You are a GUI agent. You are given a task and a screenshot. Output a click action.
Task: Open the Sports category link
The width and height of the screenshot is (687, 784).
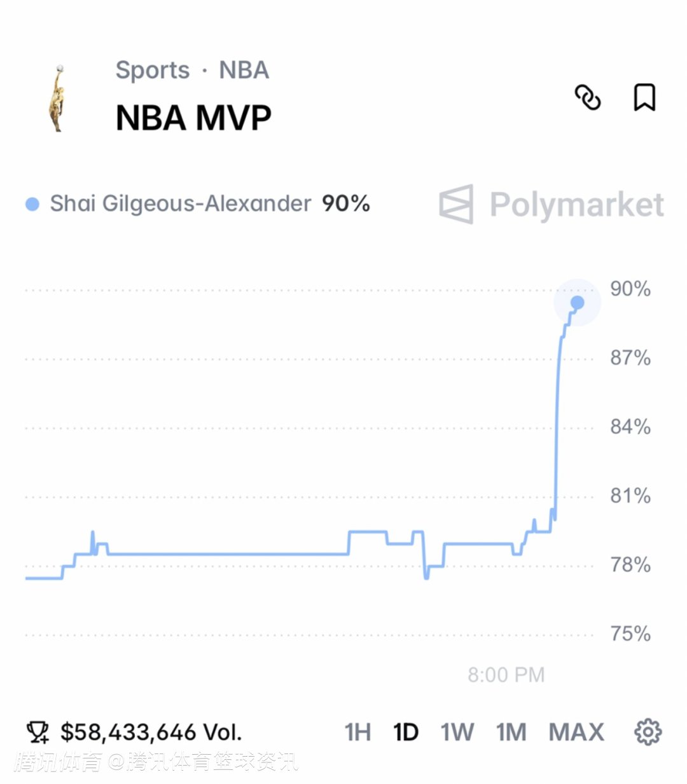(153, 70)
